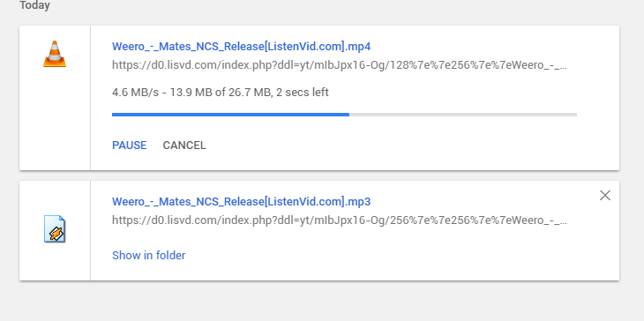Open Weero_-_Mates_NCS_Release mp3 file name link
The height and width of the screenshot is (321, 644).
(x=241, y=202)
